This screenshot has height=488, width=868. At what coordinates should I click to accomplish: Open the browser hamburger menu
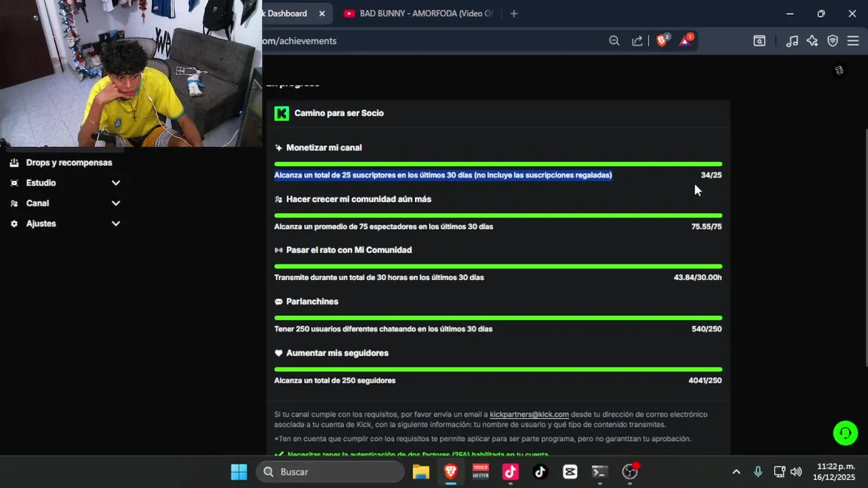tap(853, 41)
